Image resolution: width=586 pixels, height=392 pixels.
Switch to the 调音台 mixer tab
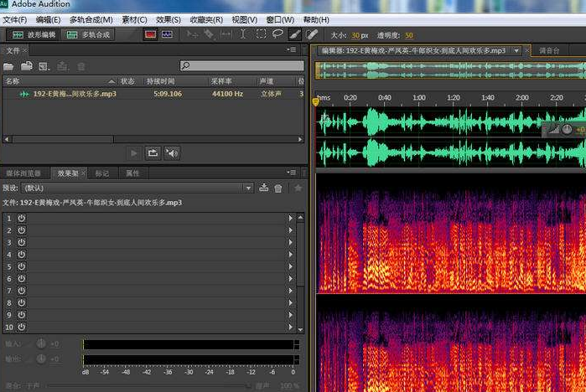coord(550,51)
